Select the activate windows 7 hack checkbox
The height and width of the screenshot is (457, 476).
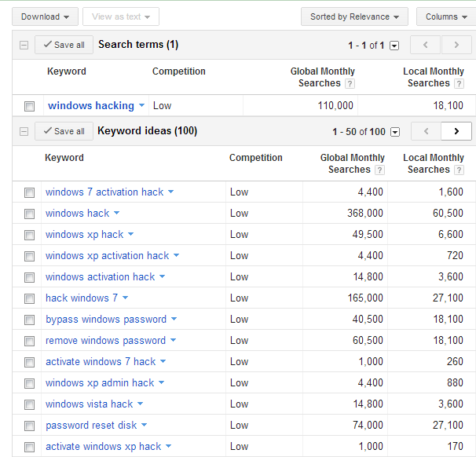(x=29, y=362)
